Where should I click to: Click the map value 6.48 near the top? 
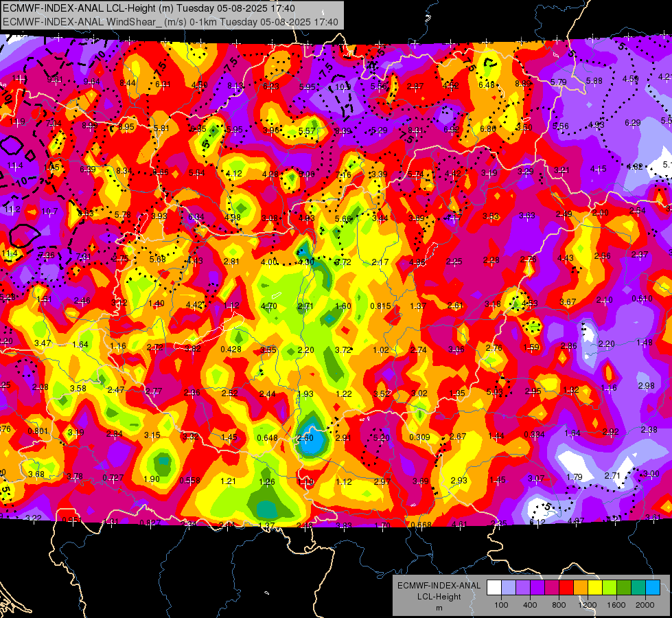tap(487, 85)
